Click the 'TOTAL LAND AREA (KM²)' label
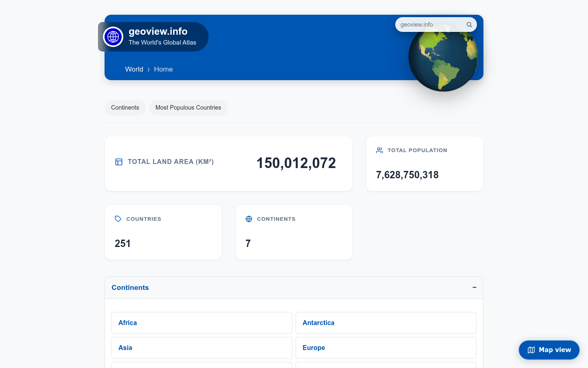 tap(171, 162)
